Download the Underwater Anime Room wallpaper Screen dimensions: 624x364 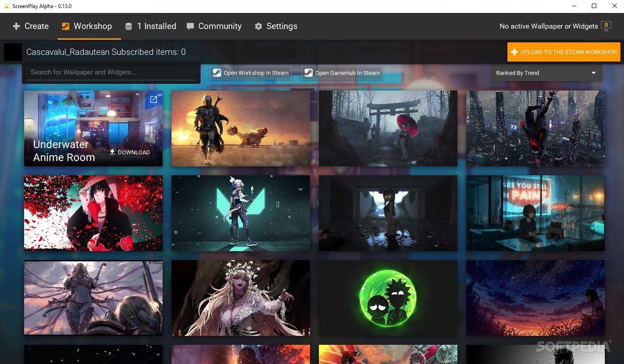point(130,152)
